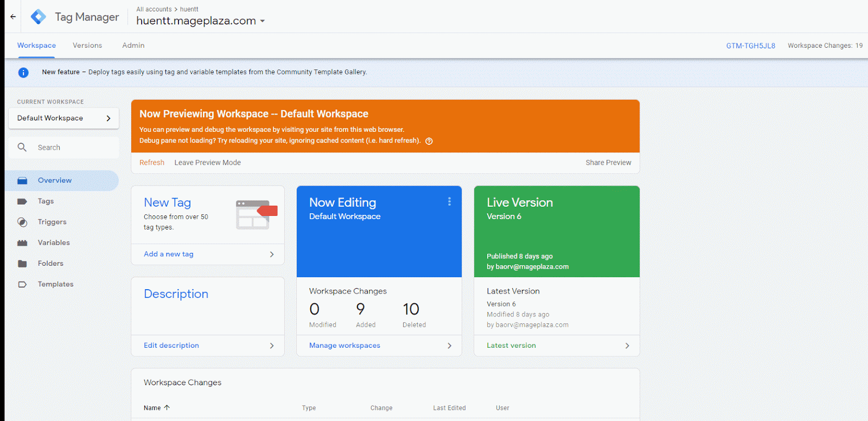Click the Last Edited column header

tap(449, 408)
